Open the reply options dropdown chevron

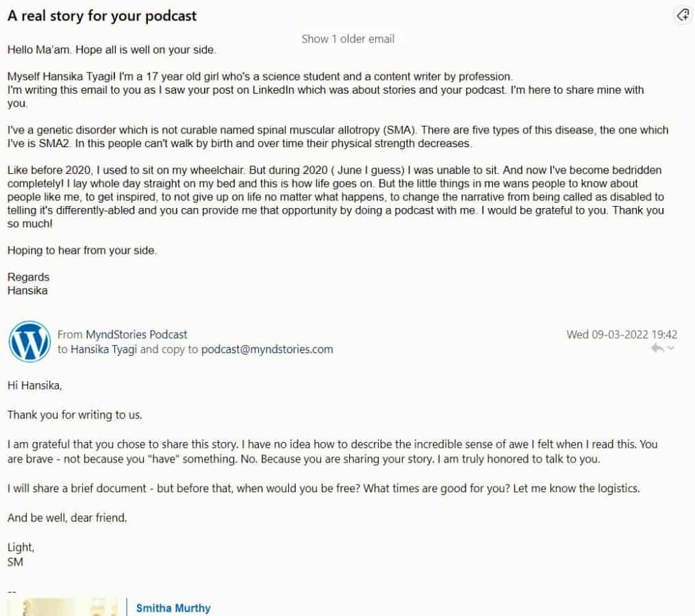[x=671, y=348]
